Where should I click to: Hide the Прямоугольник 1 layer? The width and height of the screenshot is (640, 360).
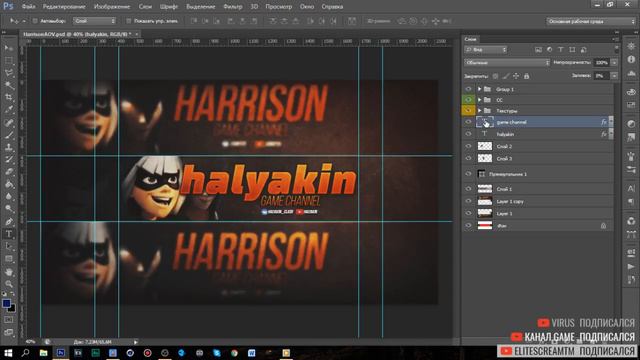(468, 174)
